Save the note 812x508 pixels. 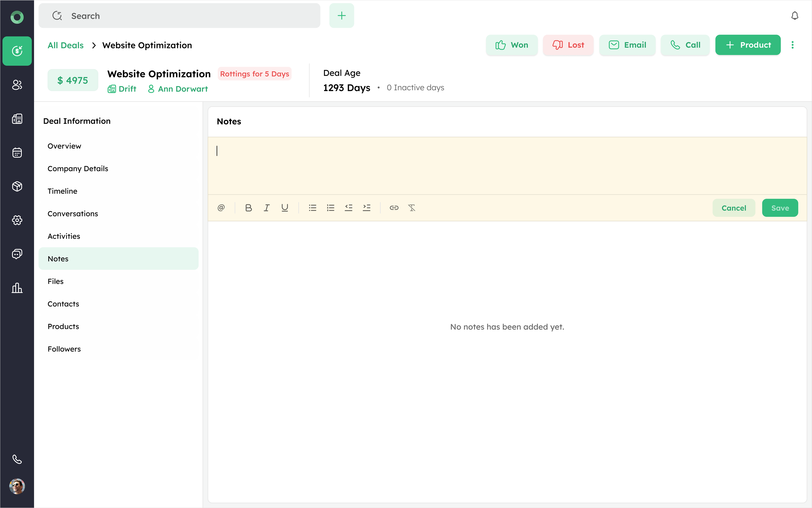[x=780, y=208]
